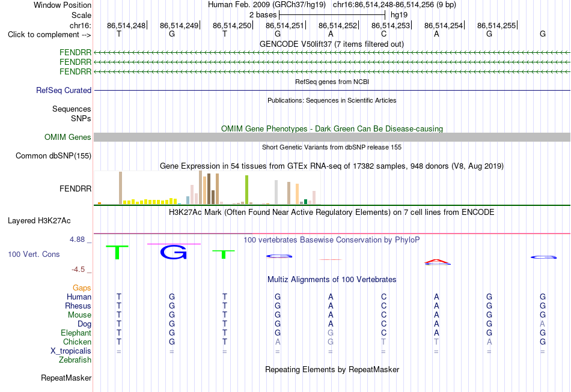Click the Zebrafish alignment row label

click(x=75, y=360)
